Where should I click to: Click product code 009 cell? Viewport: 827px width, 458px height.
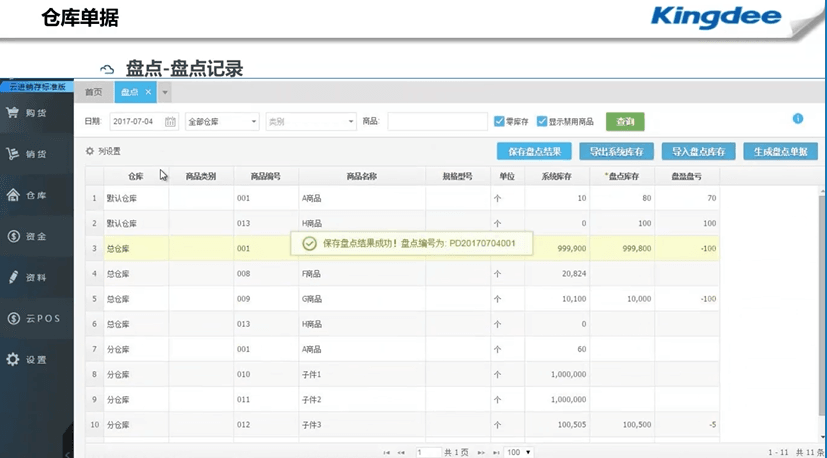click(266, 299)
